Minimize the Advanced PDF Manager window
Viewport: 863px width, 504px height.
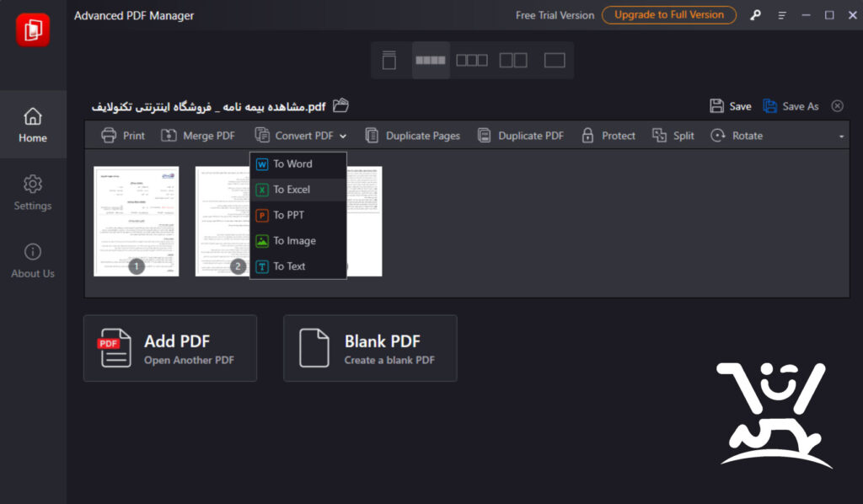(x=806, y=15)
